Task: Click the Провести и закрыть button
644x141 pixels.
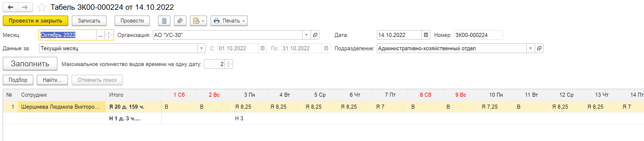Action: tap(35, 21)
